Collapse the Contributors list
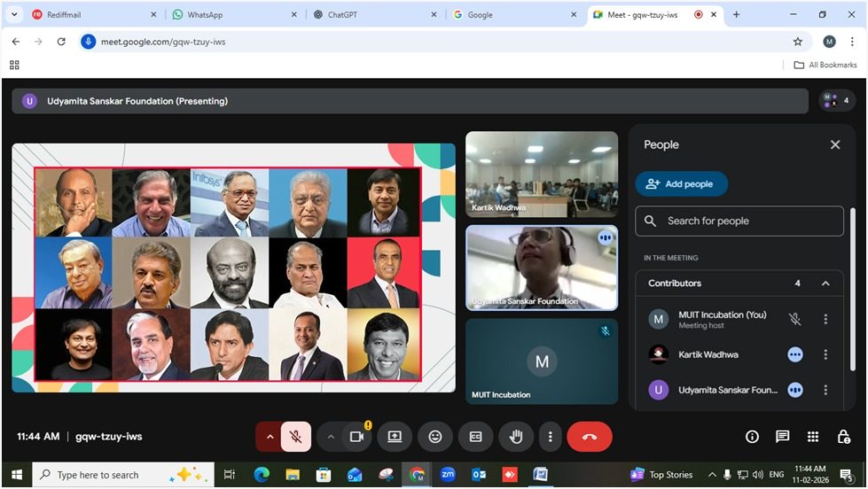 825,283
